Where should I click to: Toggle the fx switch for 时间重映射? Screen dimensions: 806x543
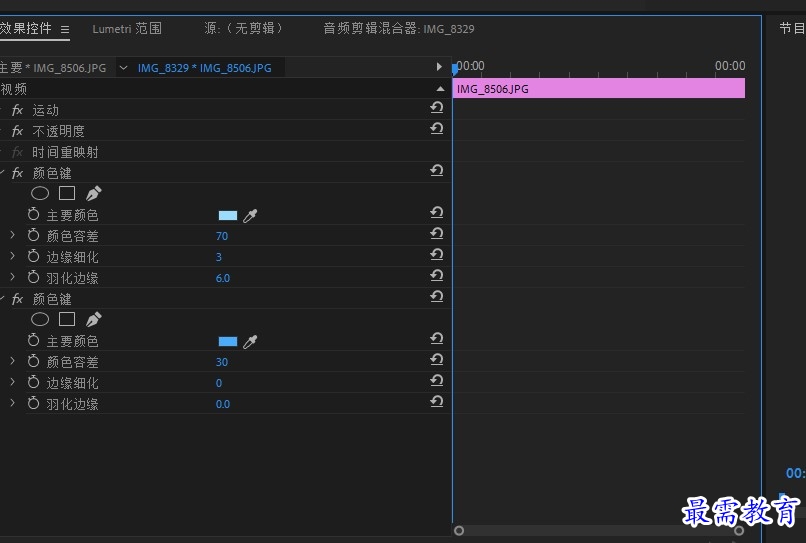coord(17,152)
